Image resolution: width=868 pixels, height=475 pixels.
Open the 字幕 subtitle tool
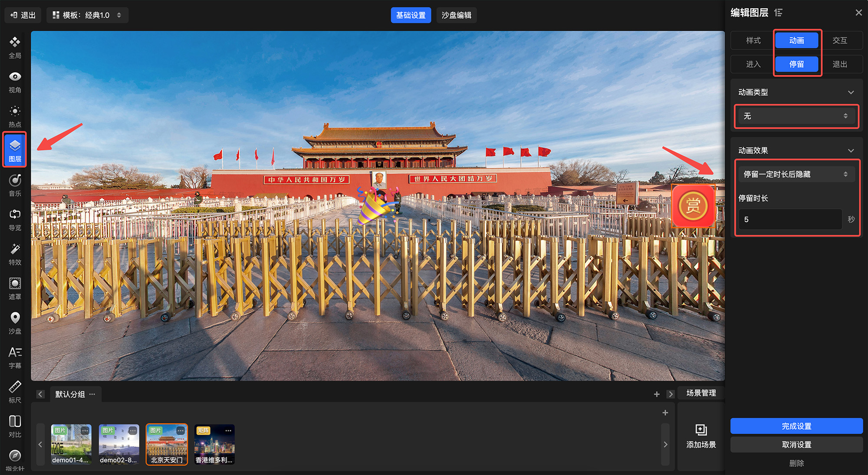pyautogui.click(x=15, y=357)
